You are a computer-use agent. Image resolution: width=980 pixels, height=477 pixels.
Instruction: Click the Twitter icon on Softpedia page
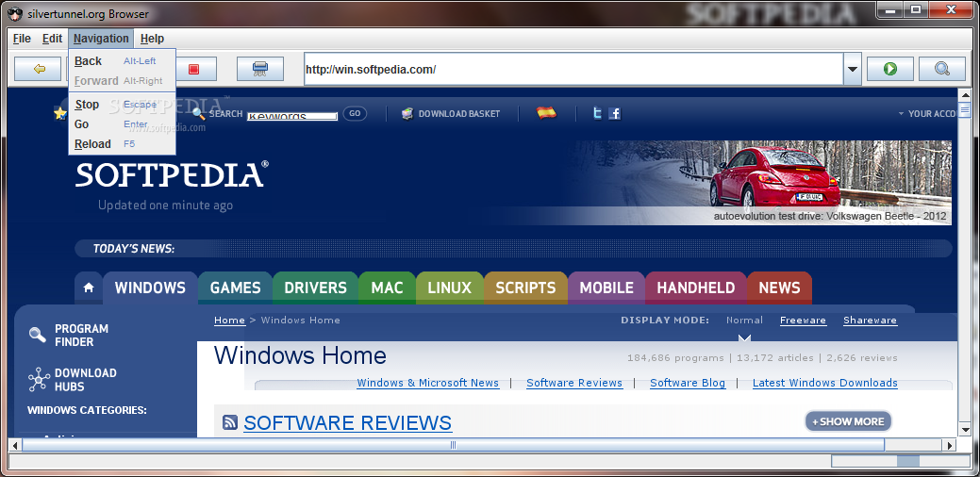click(x=597, y=114)
